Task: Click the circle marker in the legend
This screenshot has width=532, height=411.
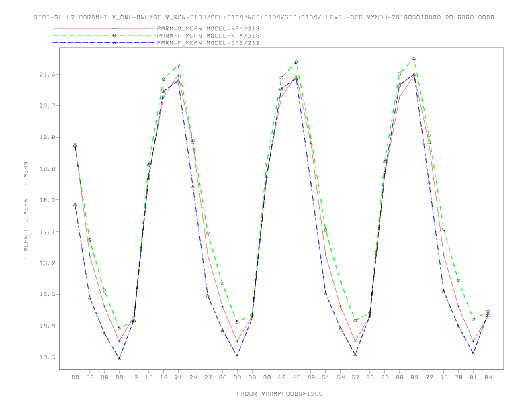Action: [114, 36]
